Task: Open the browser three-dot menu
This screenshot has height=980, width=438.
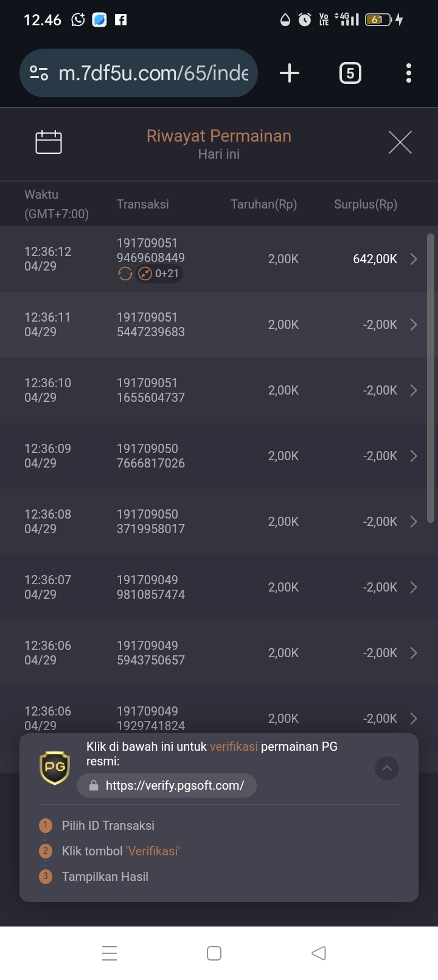Action: pos(409,74)
